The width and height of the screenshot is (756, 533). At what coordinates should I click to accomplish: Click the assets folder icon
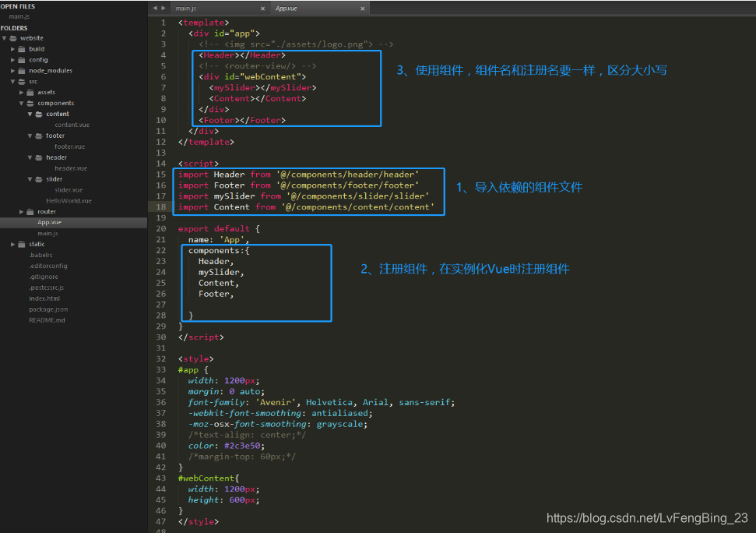[x=30, y=92]
